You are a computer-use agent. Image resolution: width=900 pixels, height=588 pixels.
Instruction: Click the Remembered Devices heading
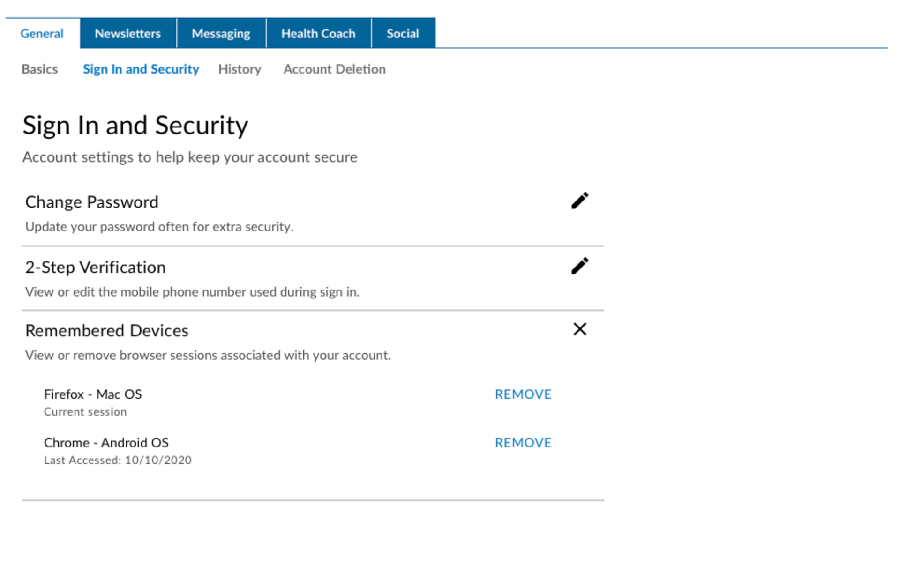point(107,330)
